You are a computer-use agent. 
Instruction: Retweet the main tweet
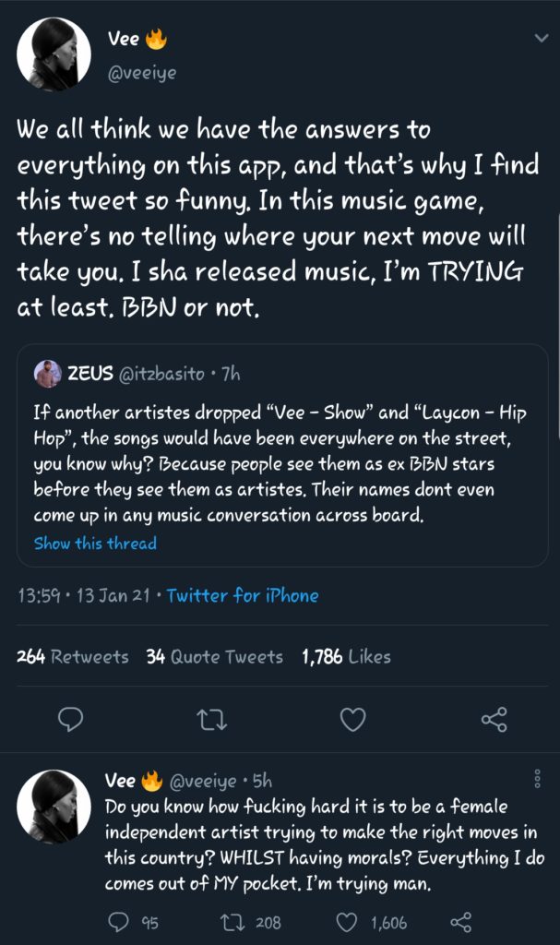pos(211,719)
